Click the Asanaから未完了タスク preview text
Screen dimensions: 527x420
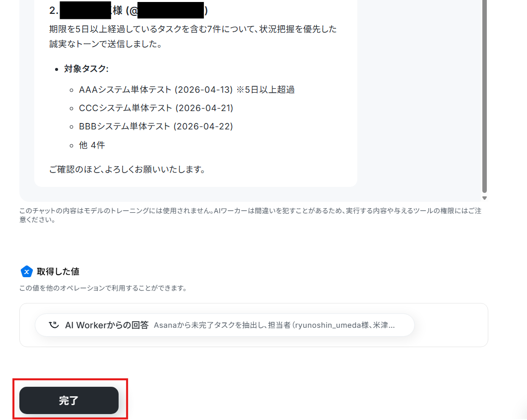click(274, 325)
